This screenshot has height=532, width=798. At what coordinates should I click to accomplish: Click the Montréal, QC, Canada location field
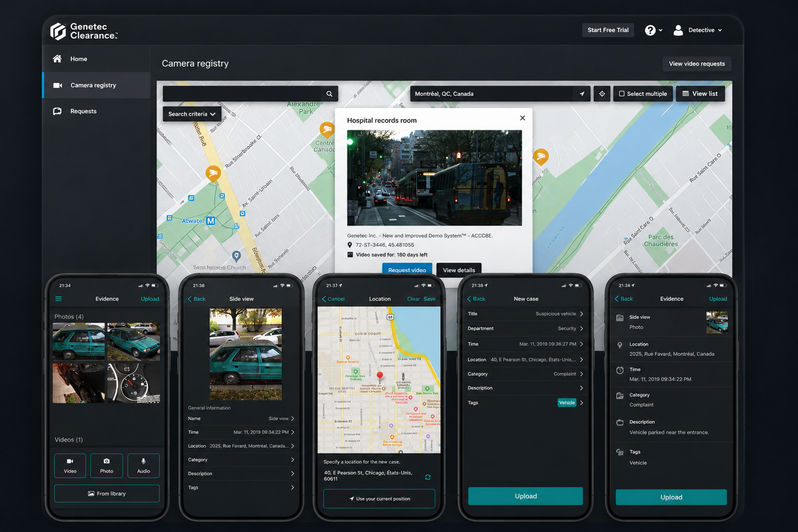click(x=492, y=94)
